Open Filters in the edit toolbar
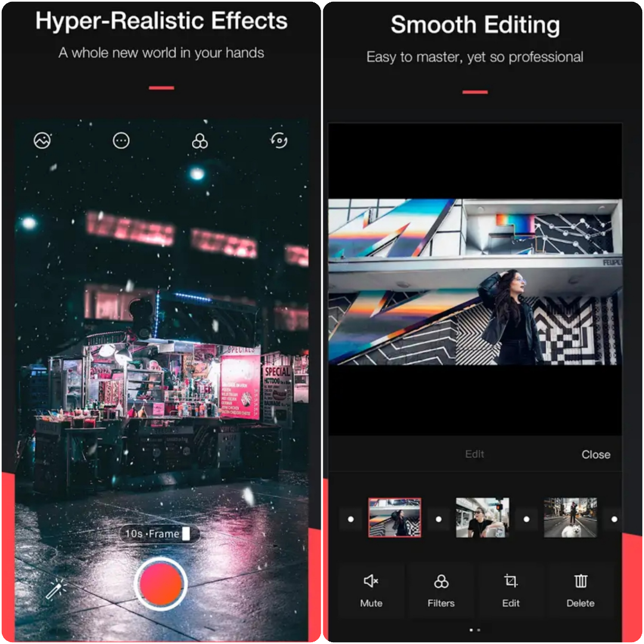This screenshot has width=644, height=644. coord(441,590)
